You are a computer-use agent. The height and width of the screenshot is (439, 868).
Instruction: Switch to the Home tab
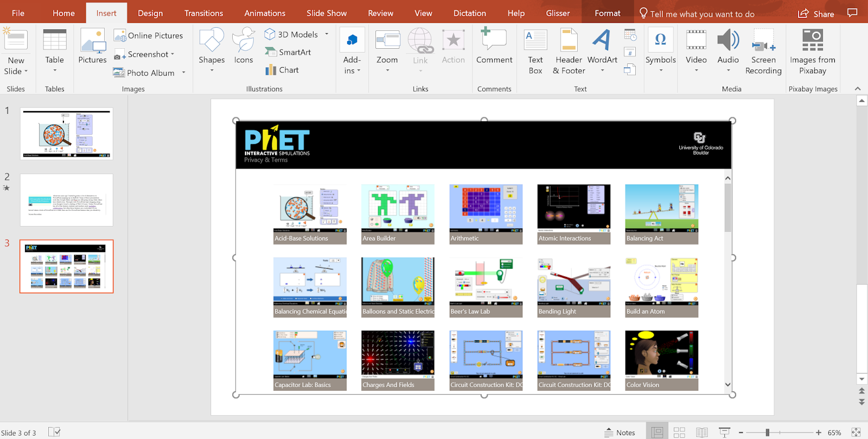click(x=63, y=13)
